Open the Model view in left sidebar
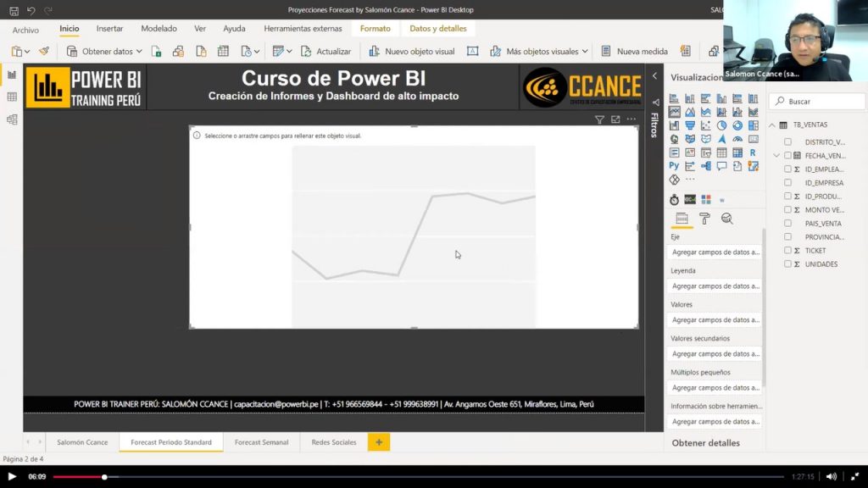Viewport: 868px width, 488px height. 12,119
